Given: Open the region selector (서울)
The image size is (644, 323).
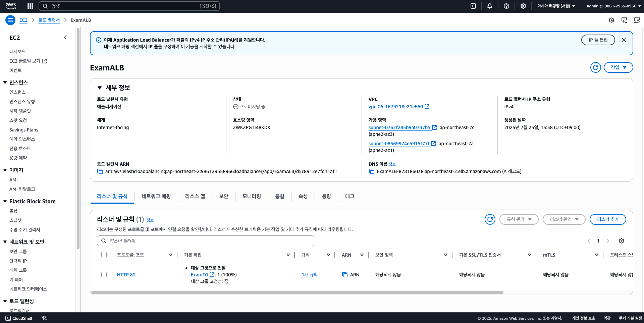Looking at the screenshot, I should (x=556, y=6).
